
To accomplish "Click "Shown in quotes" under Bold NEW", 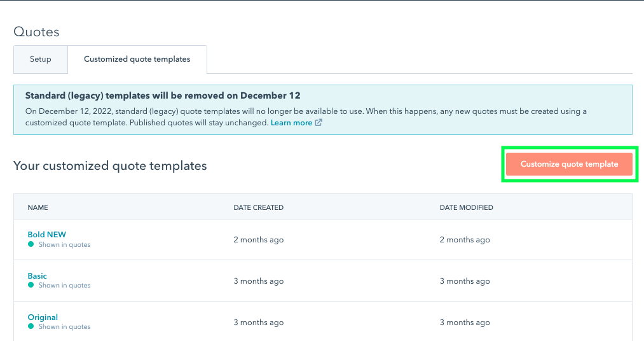I will [64, 245].
